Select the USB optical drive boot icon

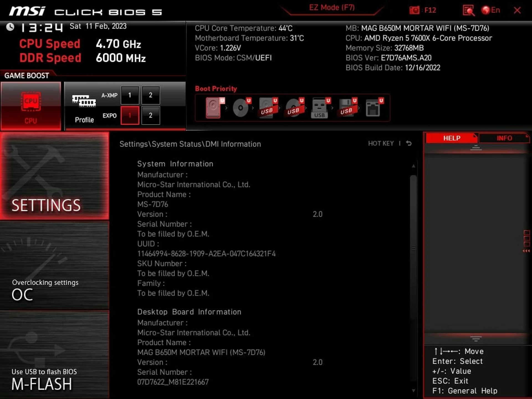point(295,108)
